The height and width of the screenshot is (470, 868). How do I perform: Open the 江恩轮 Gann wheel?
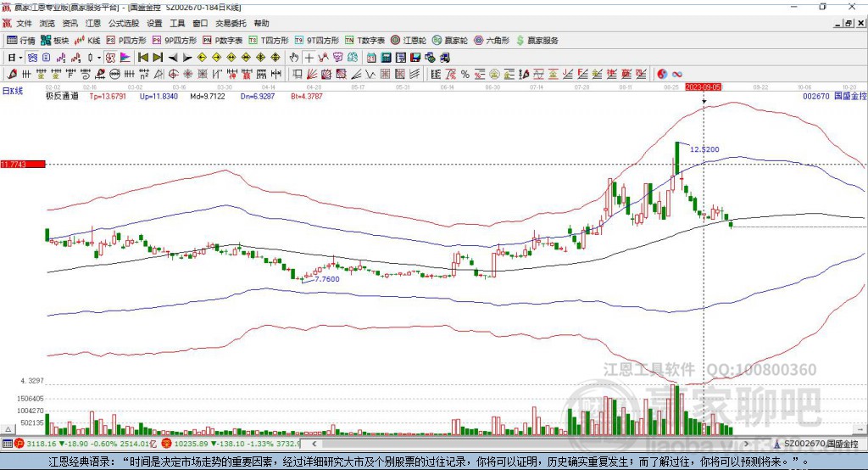tap(409, 41)
